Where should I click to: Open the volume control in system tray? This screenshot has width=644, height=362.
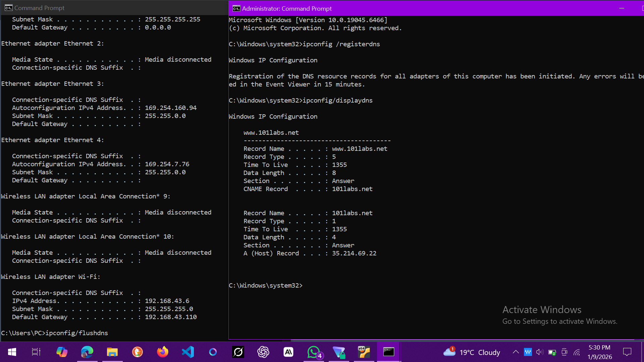coord(540,352)
